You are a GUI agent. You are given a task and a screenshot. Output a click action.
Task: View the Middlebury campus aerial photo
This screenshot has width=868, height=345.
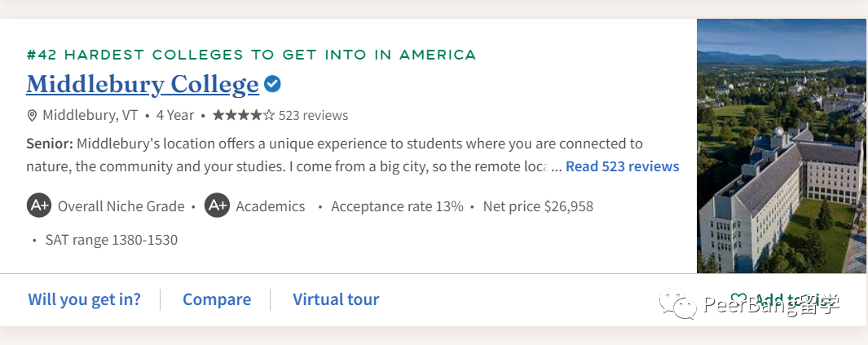click(781, 146)
